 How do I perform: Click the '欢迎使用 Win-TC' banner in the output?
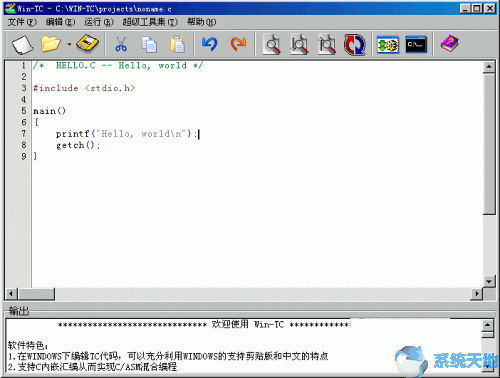pyautogui.click(x=248, y=324)
